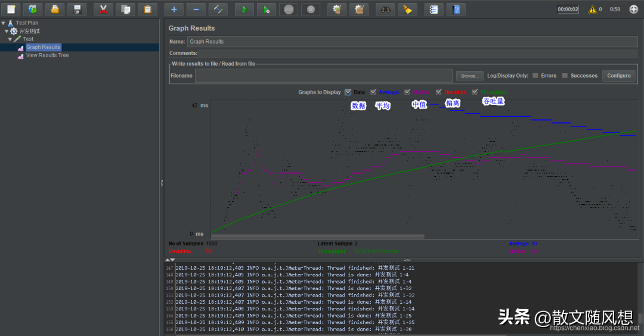
Task: Click the Filename input field
Action: pyautogui.click(x=324, y=76)
